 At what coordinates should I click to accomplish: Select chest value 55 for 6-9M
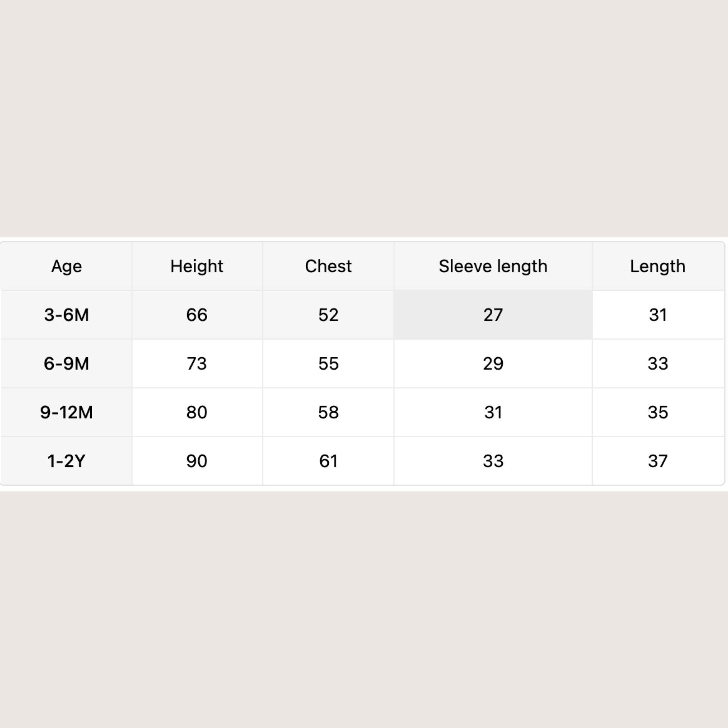(x=328, y=364)
